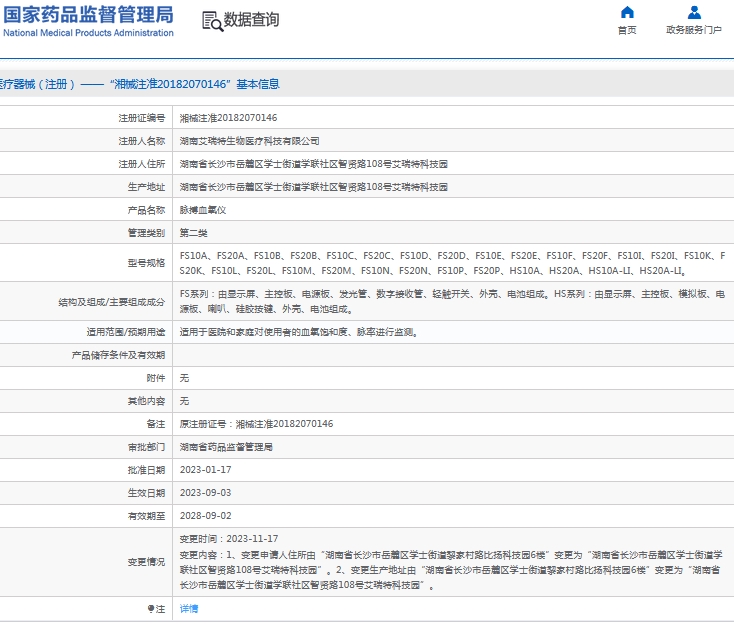Click the 产品储存条件及有效期 row label
Image resolution: width=734 pixels, height=627 pixels.
pos(118,355)
